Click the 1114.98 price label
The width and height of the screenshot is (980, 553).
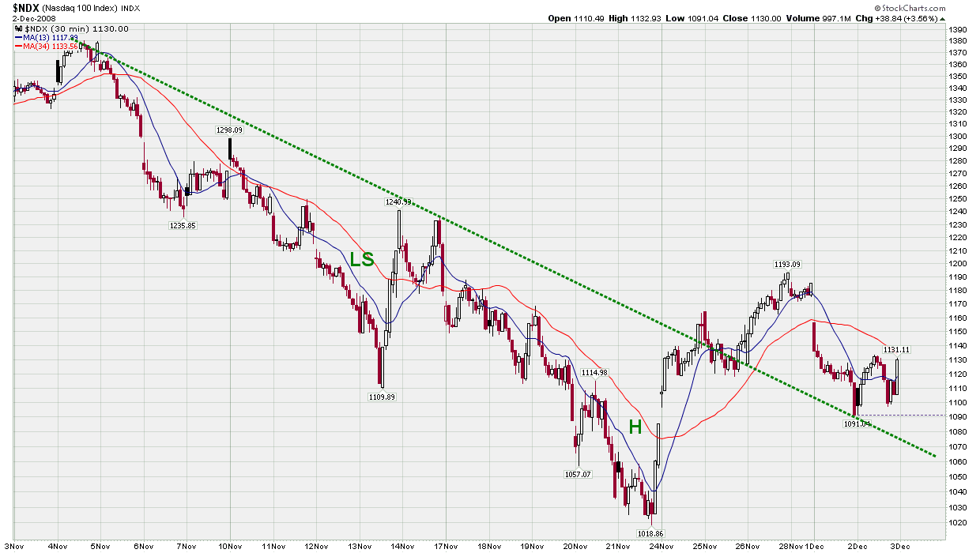point(594,372)
